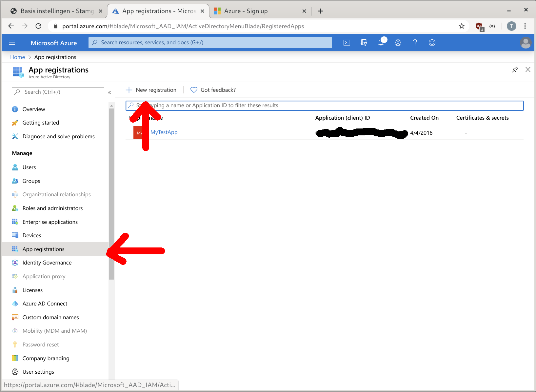Click the 4/4/2016 created date cell

421,133
